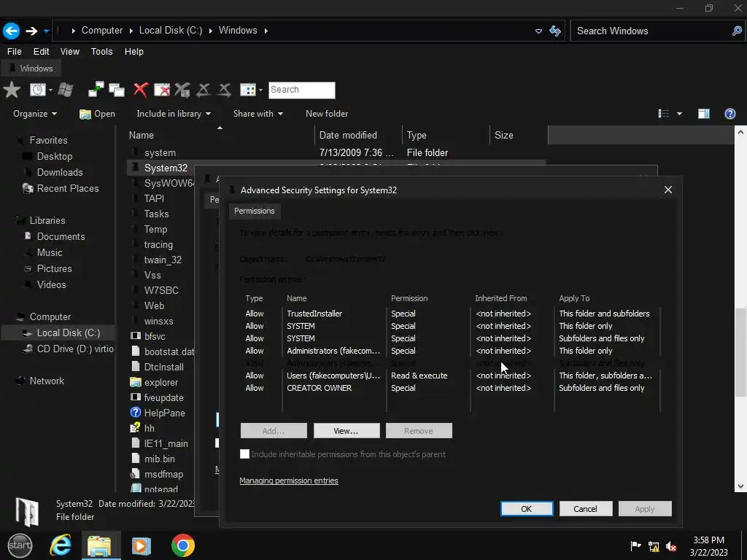Click Cancel in Advanced Security Settings
This screenshot has height=560, width=747.
tap(585, 508)
